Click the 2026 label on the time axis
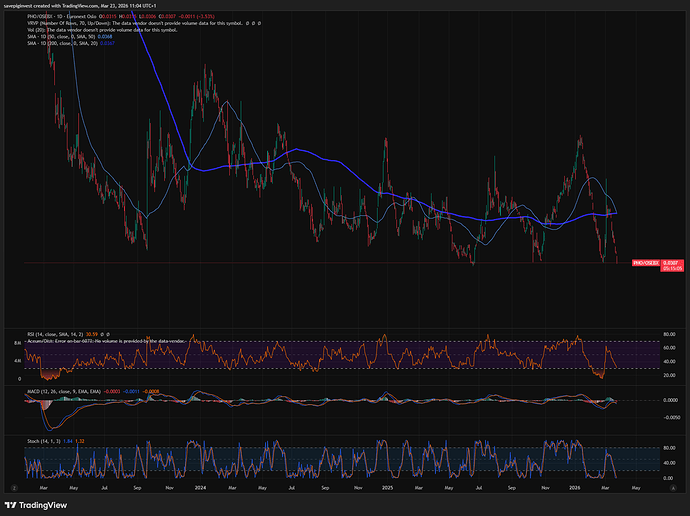Image resolution: width=690 pixels, height=516 pixels. 577,486
